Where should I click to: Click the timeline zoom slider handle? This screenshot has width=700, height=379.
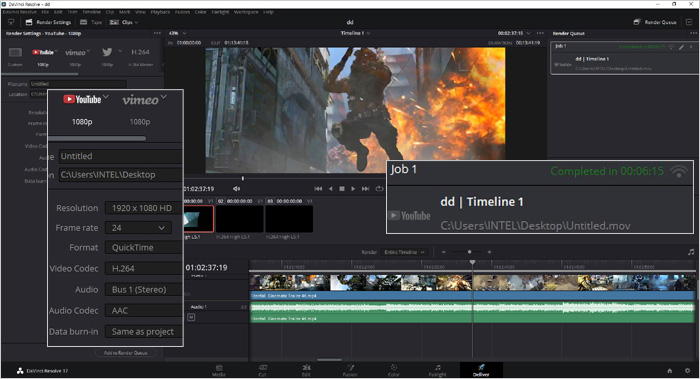(x=469, y=252)
